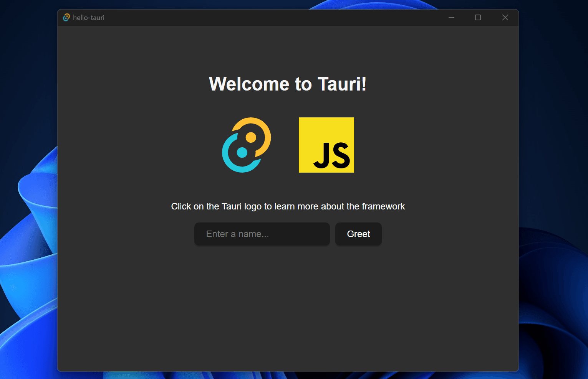
Task: Click the window title bar
Action: [269, 17]
